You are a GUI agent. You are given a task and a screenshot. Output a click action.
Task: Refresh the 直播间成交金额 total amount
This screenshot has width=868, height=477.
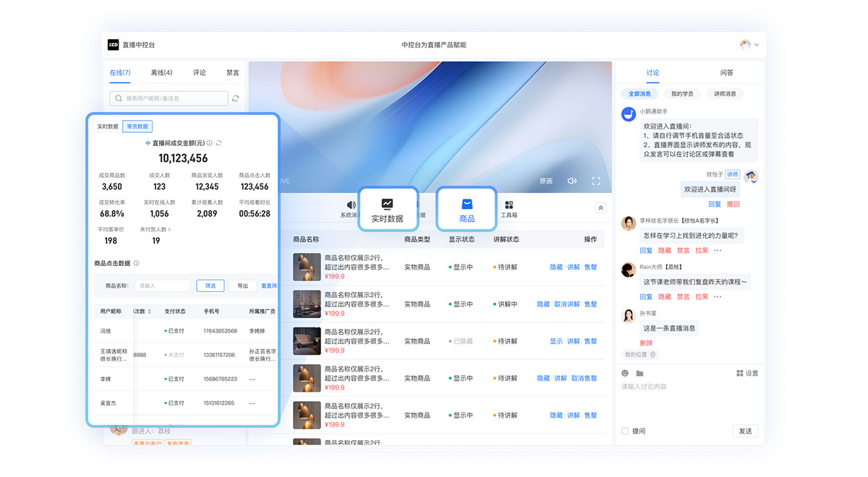pyautogui.click(x=219, y=143)
